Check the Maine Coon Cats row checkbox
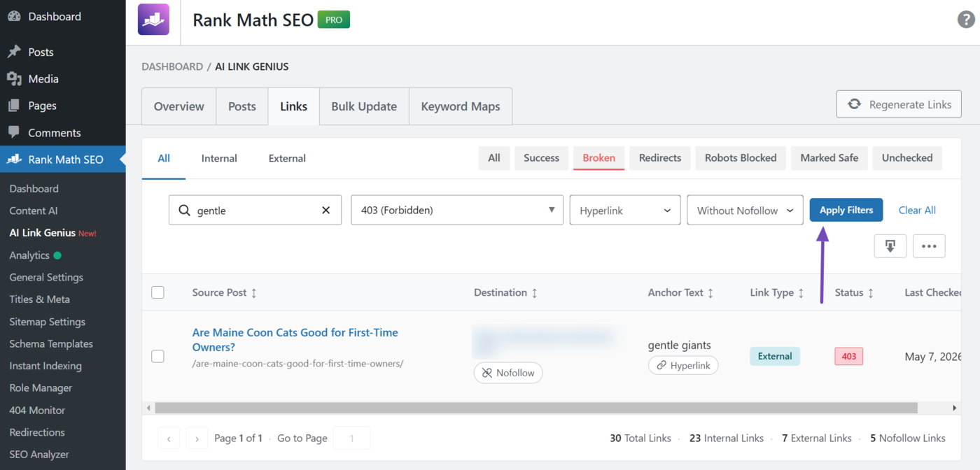This screenshot has width=980, height=470. point(158,356)
